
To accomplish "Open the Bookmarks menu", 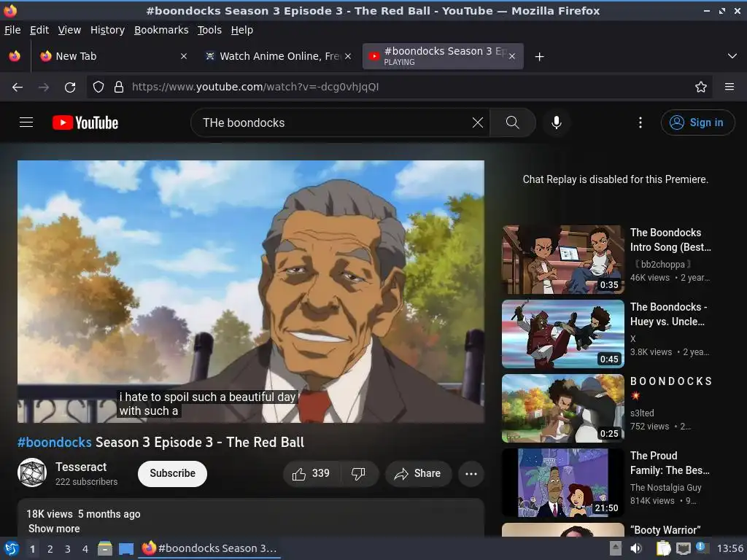I will [161, 30].
